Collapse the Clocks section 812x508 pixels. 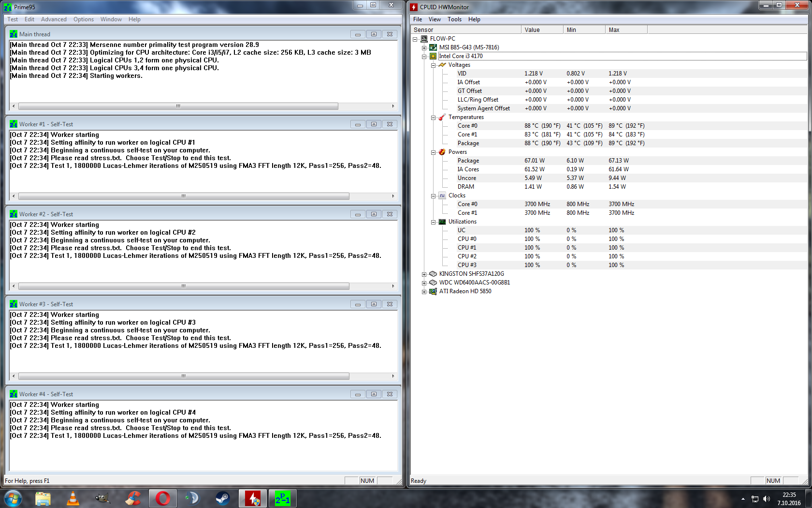[x=433, y=196]
